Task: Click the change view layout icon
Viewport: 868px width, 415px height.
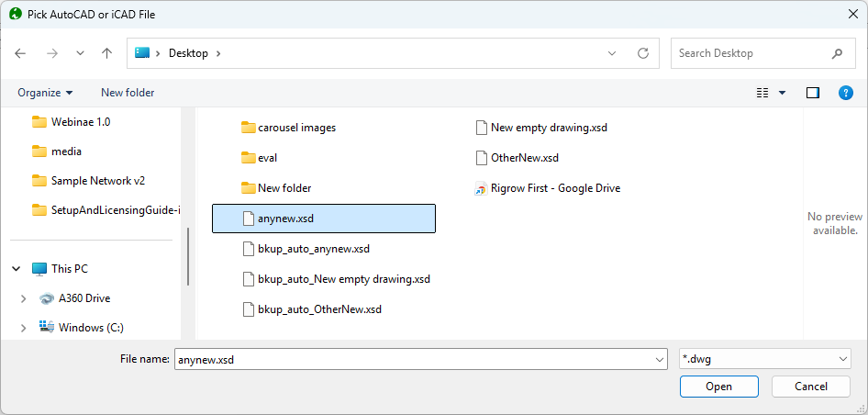Action: pos(762,93)
